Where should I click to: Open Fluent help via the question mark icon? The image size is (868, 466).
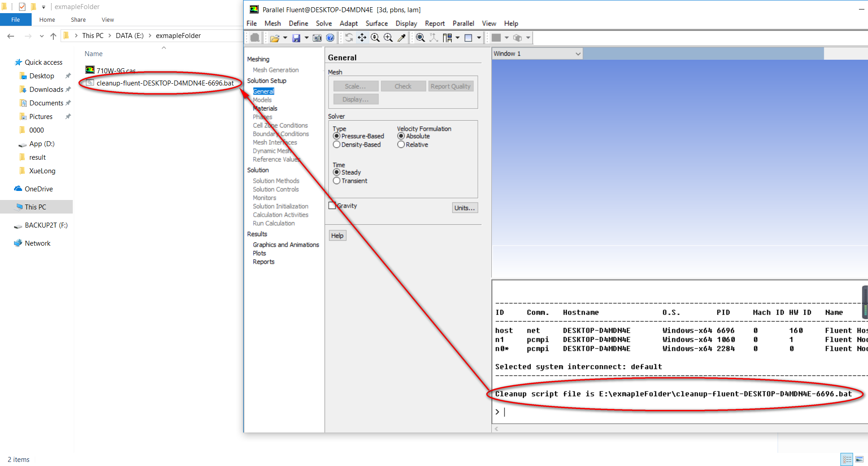330,38
